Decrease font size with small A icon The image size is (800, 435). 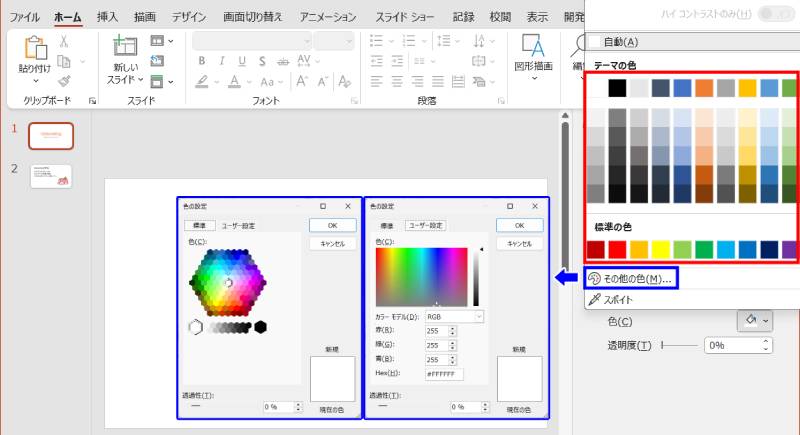[x=322, y=82]
